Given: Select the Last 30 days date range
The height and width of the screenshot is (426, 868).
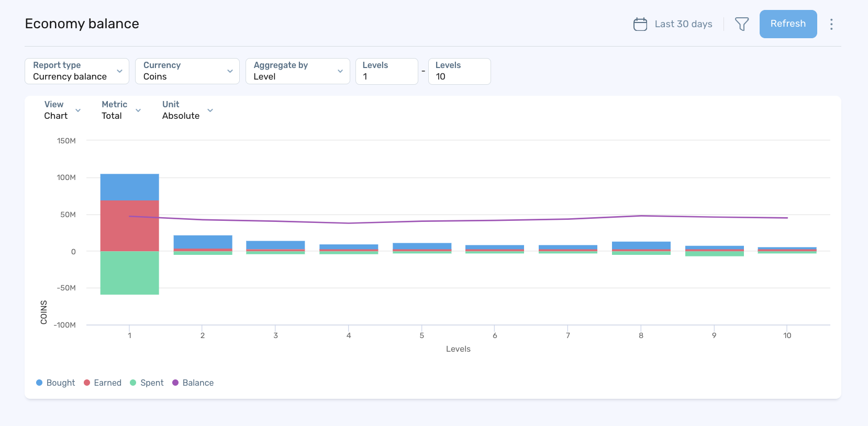Looking at the screenshot, I should pos(683,24).
